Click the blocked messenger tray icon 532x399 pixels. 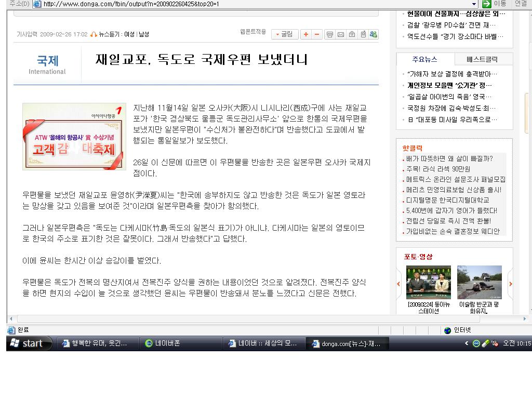pyautogui.click(x=495, y=343)
